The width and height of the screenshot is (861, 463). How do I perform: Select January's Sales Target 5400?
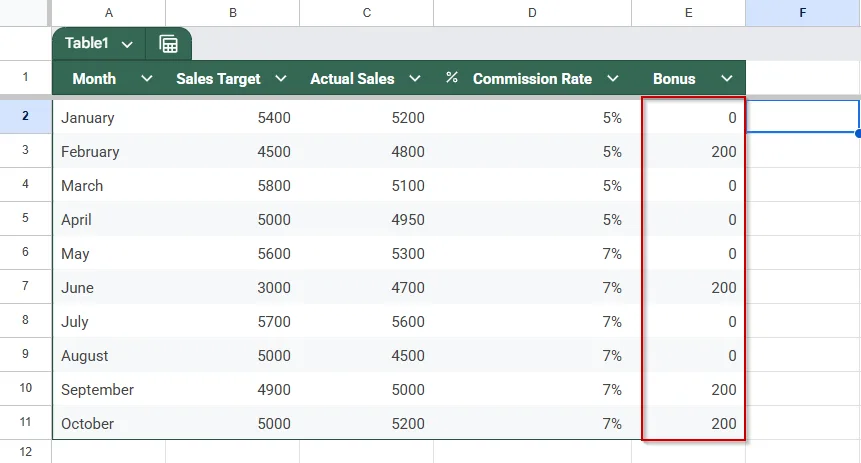[233, 117]
